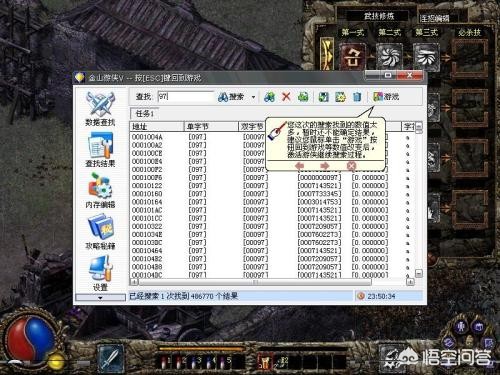Click the 游戏 return to game button
The image size is (500, 375).
pos(386,97)
